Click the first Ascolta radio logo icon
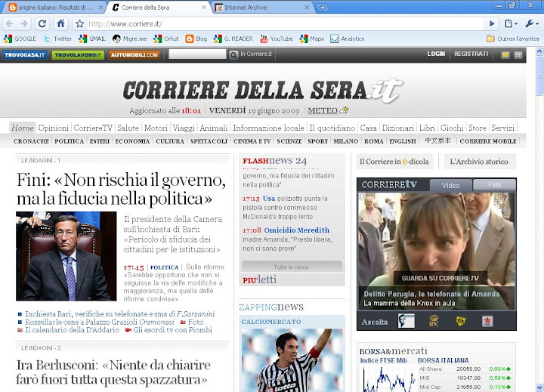544x392 pixels. coord(406,321)
